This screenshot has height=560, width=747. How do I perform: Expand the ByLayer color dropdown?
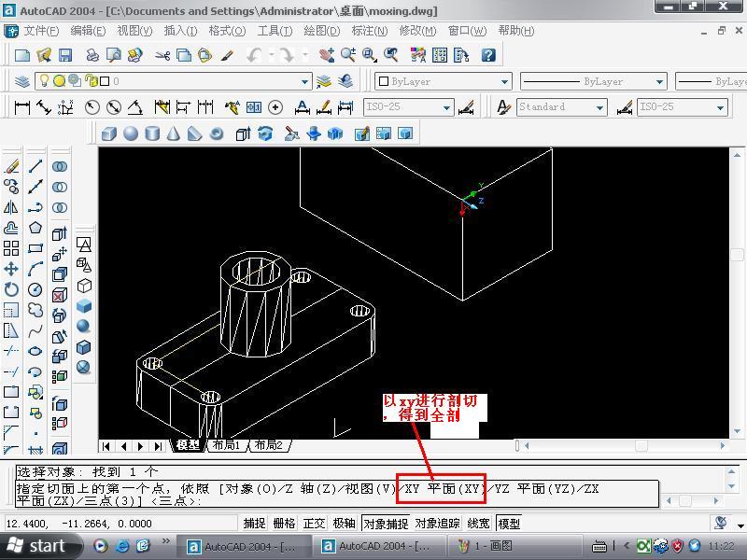504,81
